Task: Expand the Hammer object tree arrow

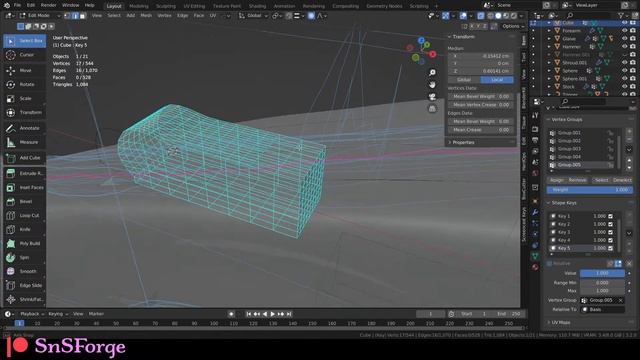Action: pos(549,47)
